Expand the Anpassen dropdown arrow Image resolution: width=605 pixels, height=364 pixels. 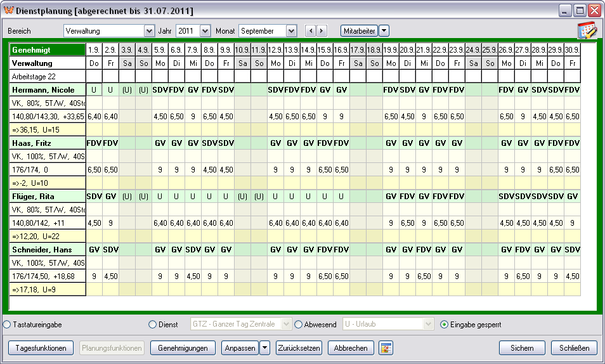click(x=264, y=348)
